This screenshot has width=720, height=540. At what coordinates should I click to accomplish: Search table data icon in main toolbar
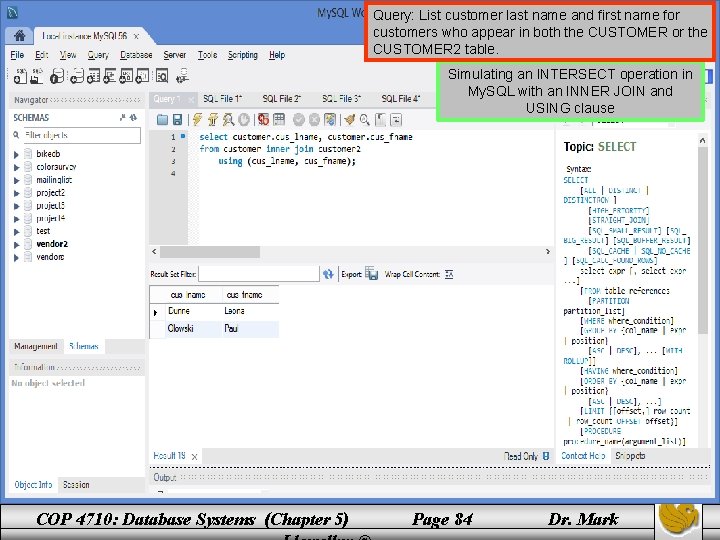(x=162, y=76)
